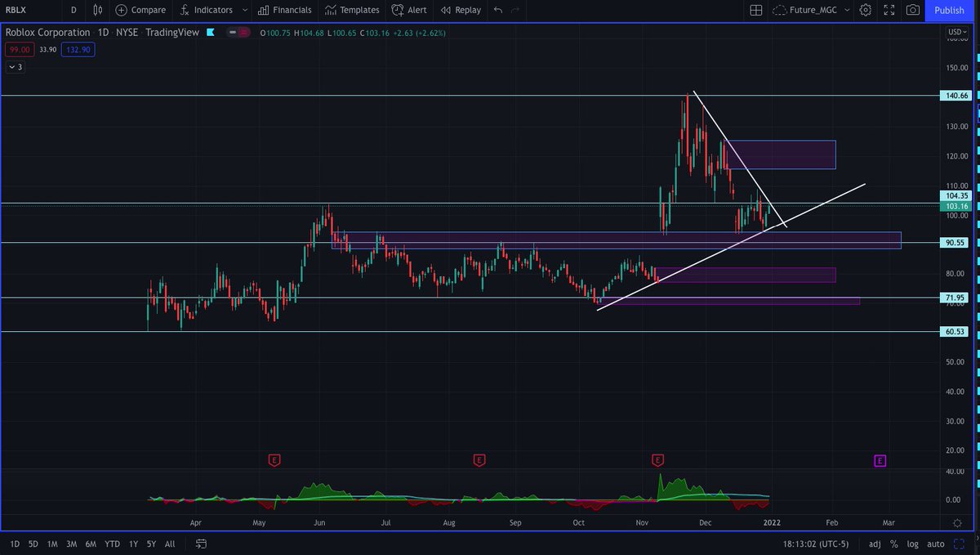This screenshot has width=980, height=555.
Task: Open the RBLX symbol search
Action: 17,10
